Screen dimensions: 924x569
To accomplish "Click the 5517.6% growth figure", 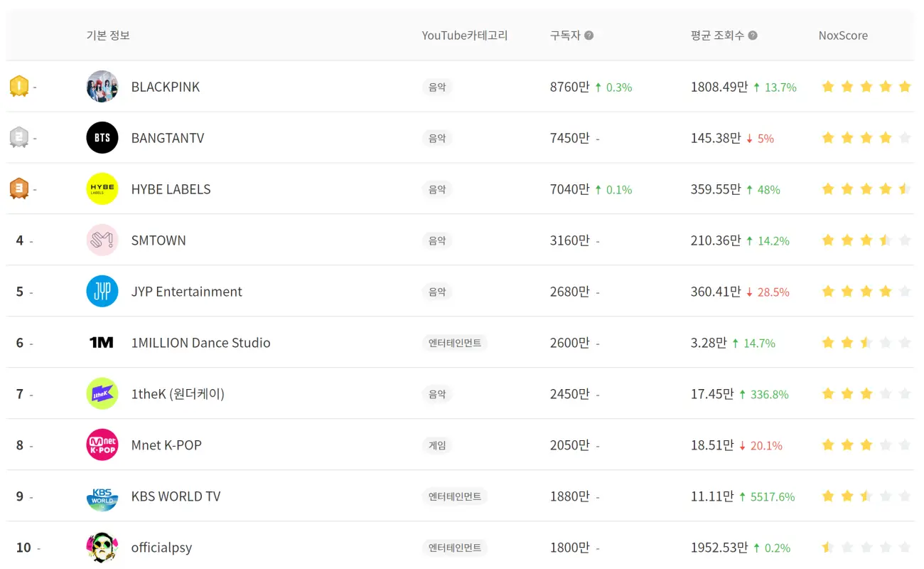I will (773, 497).
